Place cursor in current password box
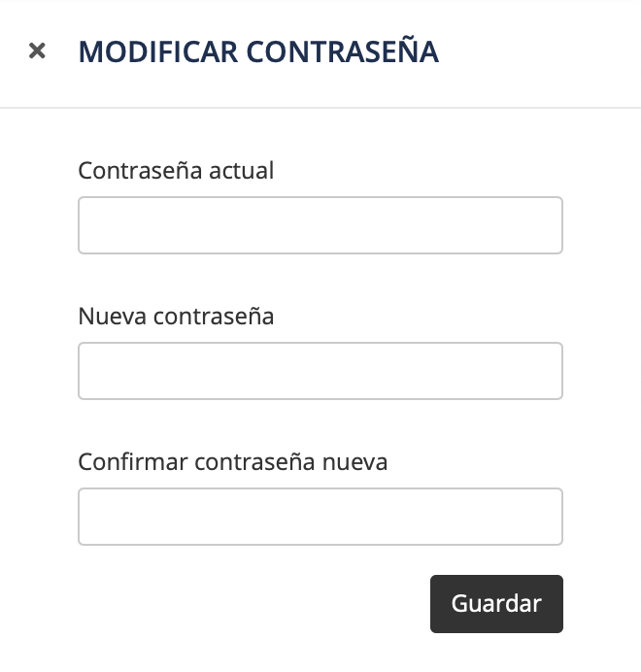 [320, 225]
